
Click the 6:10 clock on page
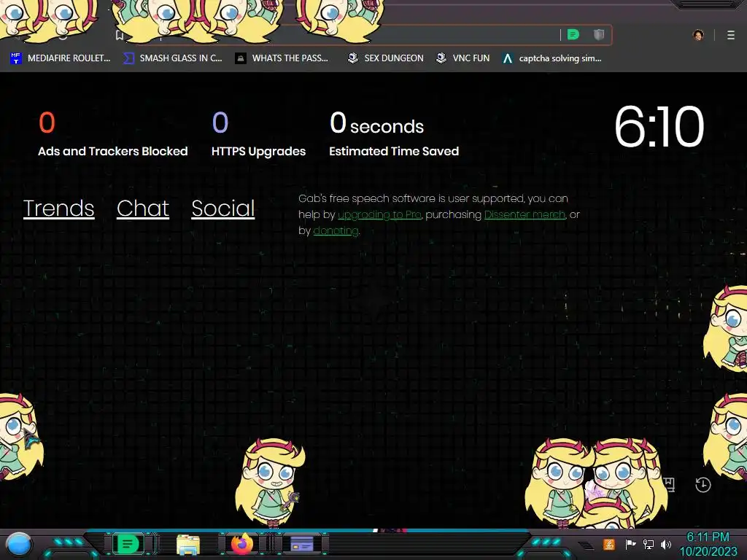coord(659,127)
